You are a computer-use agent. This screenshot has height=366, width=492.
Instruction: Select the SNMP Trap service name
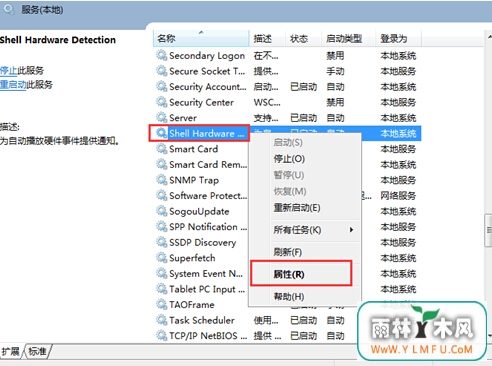click(x=194, y=180)
